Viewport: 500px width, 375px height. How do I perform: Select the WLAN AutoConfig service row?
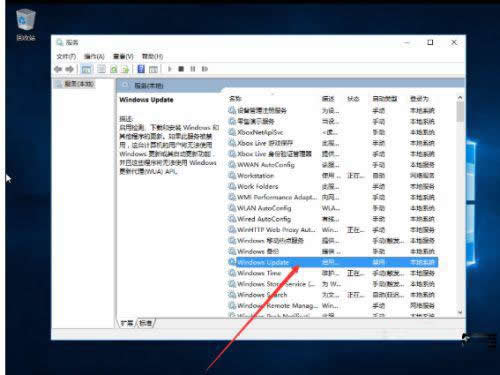(x=333, y=208)
